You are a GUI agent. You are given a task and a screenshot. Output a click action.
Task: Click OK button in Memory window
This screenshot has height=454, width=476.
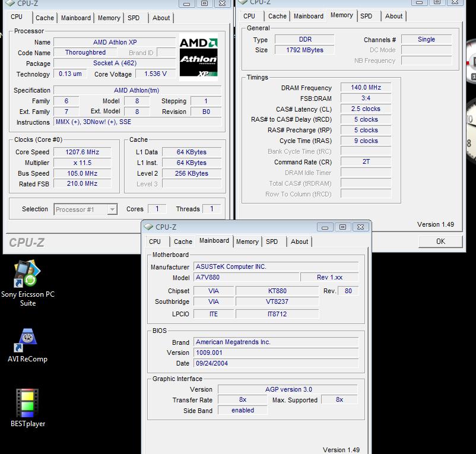[440, 242]
